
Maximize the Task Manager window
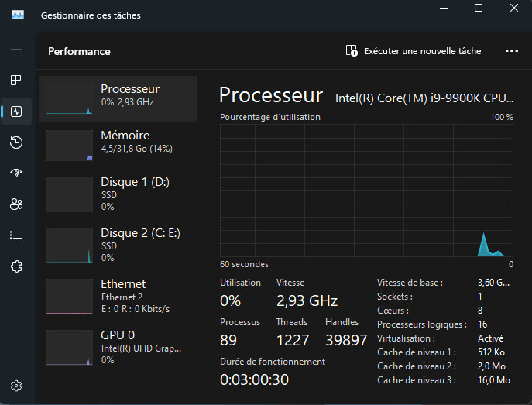[479, 9]
